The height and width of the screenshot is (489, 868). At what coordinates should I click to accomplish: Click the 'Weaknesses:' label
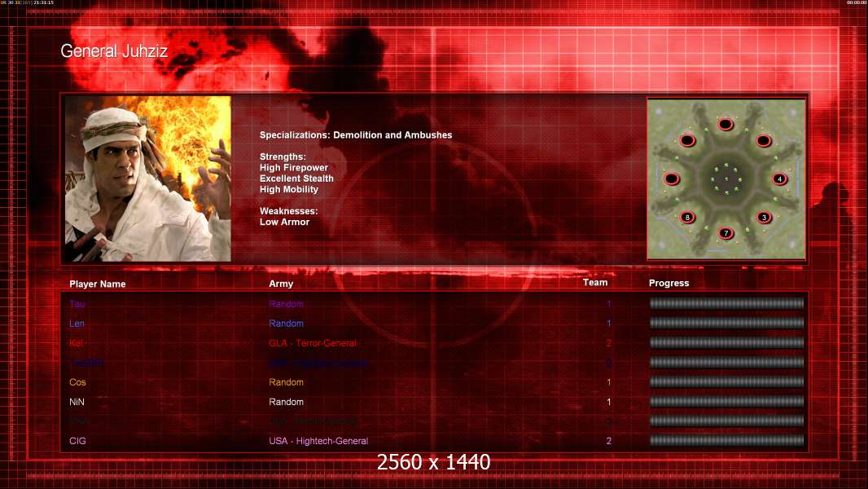tap(289, 211)
